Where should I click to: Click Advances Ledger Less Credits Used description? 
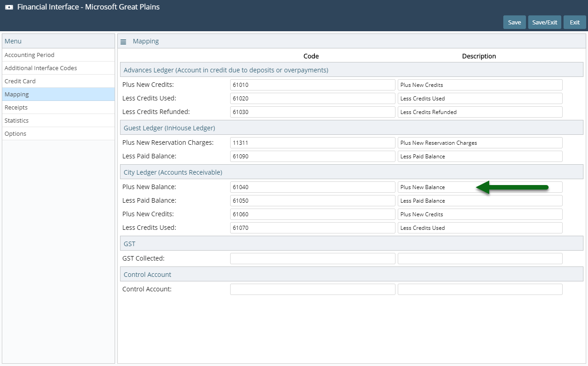click(x=480, y=98)
